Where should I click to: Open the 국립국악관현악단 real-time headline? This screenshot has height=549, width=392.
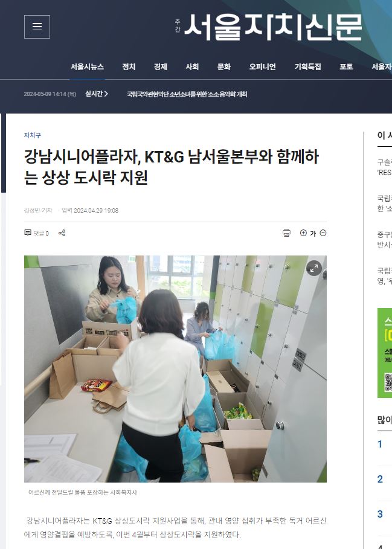point(187,94)
